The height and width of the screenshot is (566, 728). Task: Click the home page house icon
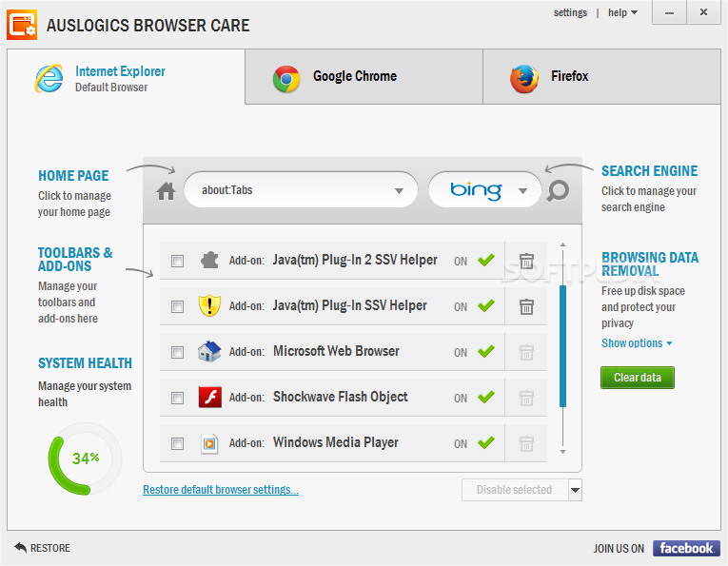pyautogui.click(x=166, y=190)
